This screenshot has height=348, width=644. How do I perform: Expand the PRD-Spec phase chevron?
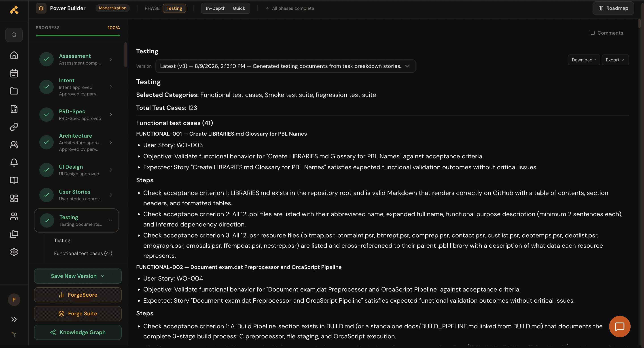coord(111,115)
